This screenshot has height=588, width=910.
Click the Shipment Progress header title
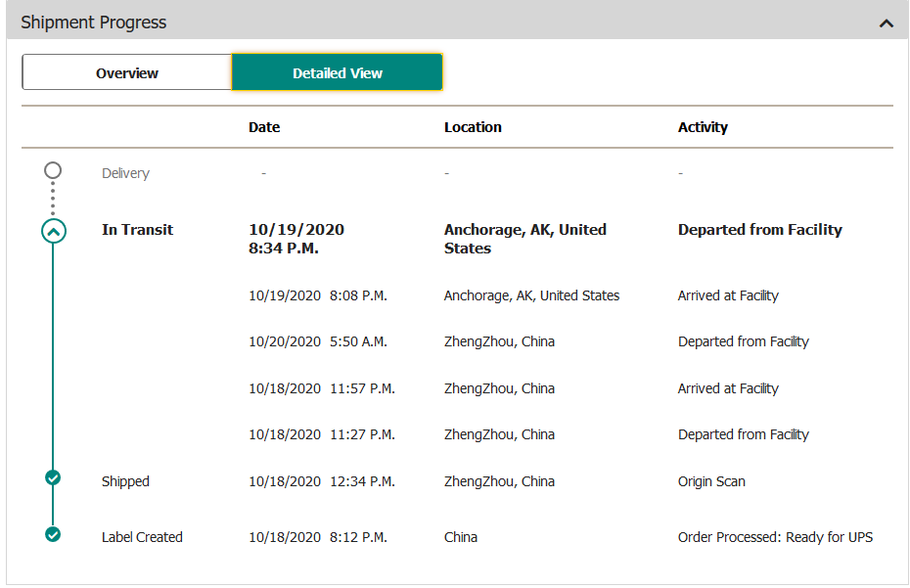pos(94,23)
